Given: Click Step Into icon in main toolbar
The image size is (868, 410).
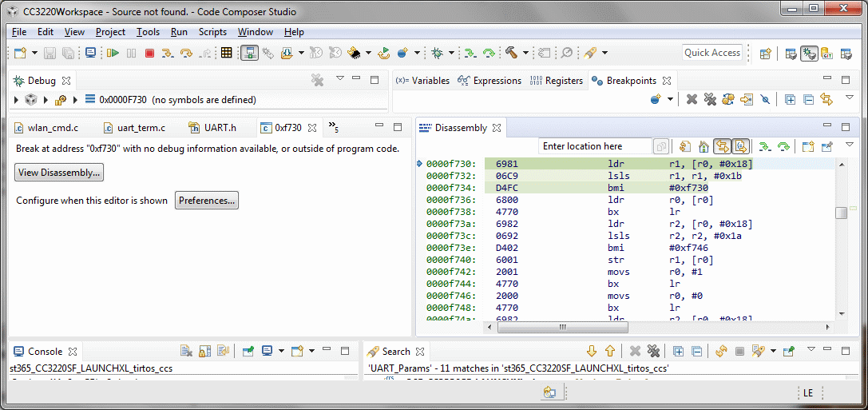Looking at the screenshot, I should 168,54.
